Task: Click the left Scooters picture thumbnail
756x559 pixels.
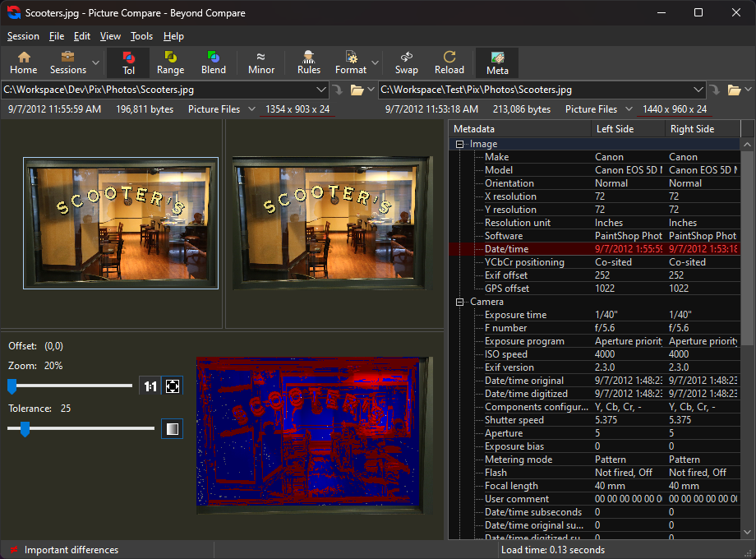Action: click(121, 223)
